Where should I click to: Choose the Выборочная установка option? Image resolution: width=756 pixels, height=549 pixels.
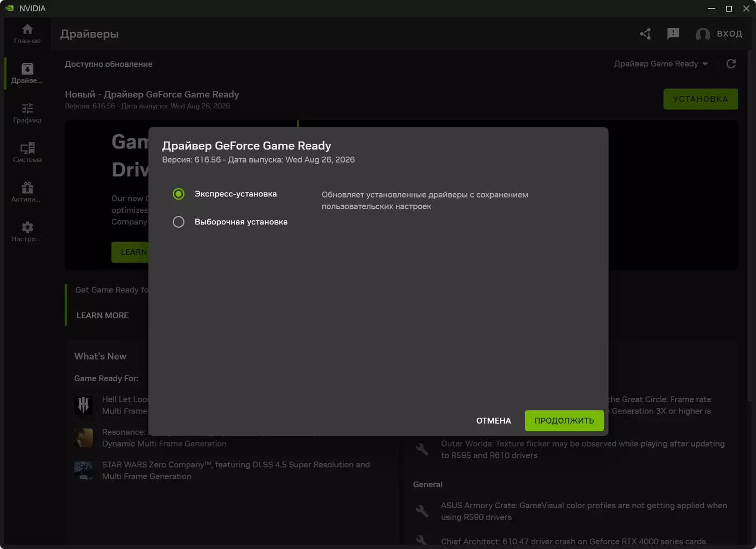coord(179,222)
